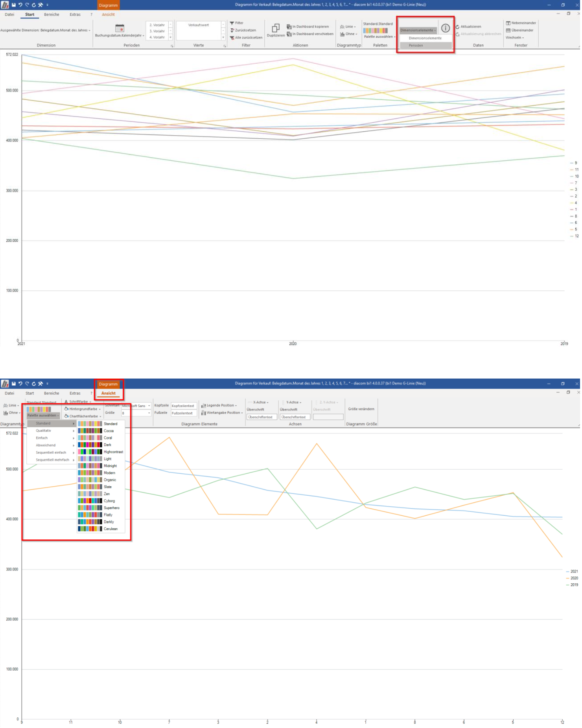The image size is (582, 728).
Task: Arrange windows with Übereinander
Action: [x=520, y=30]
